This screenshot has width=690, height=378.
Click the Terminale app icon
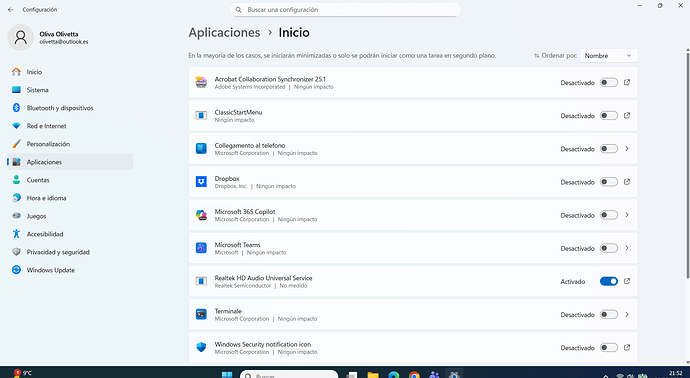pyautogui.click(x=201, y=314)
